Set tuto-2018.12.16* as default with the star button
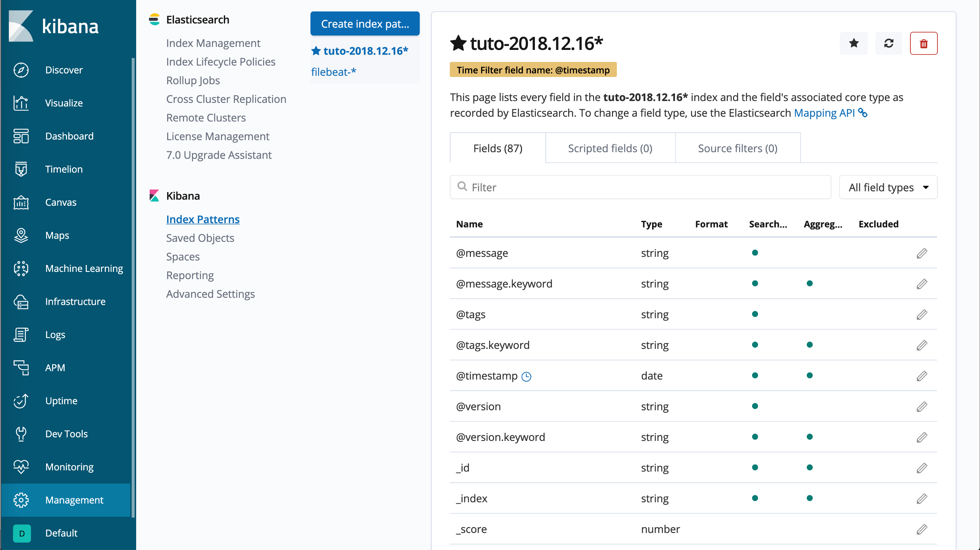The width and height of the screenshot is (980, 550). click(x=854, y=43)
